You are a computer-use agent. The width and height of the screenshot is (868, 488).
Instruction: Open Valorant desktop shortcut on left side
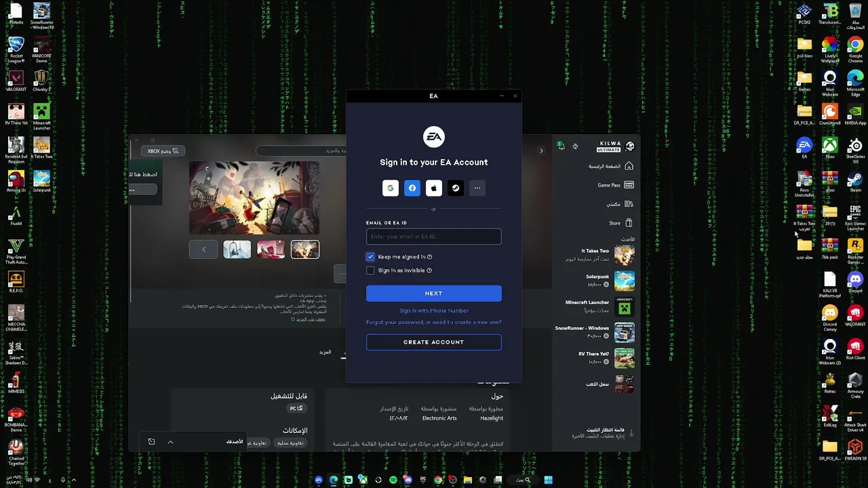16,81
